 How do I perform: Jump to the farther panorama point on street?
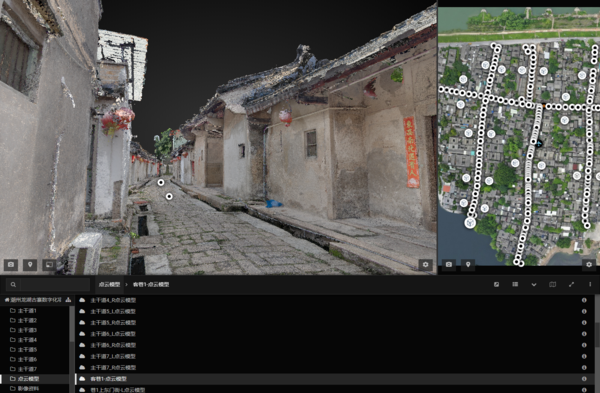click(x=161, y=183)
